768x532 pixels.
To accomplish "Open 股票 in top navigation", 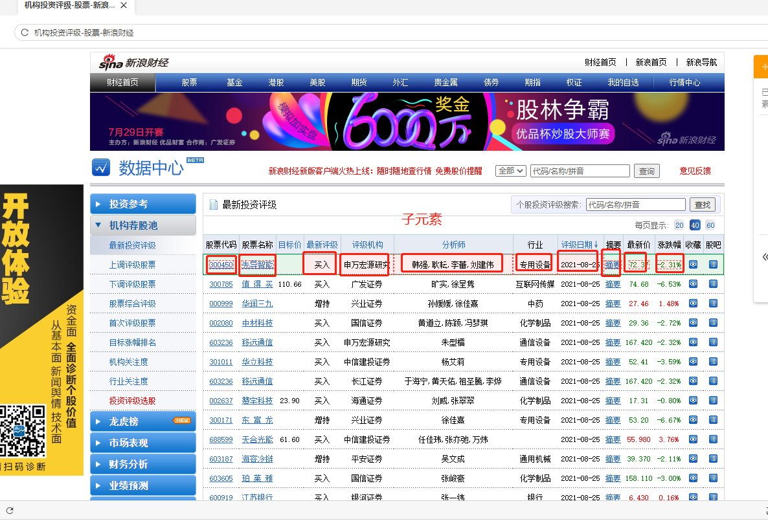I will (189, 83).
